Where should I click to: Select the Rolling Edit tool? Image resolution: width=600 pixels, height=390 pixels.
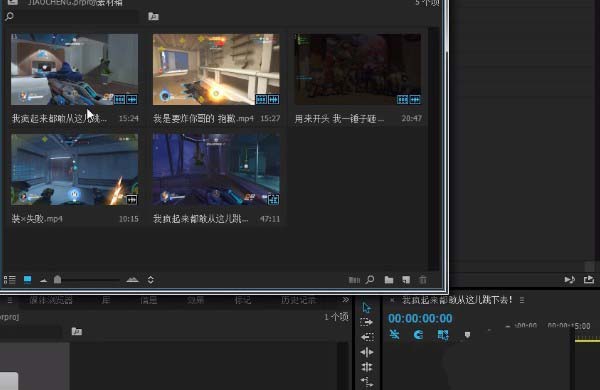[367, 367]
